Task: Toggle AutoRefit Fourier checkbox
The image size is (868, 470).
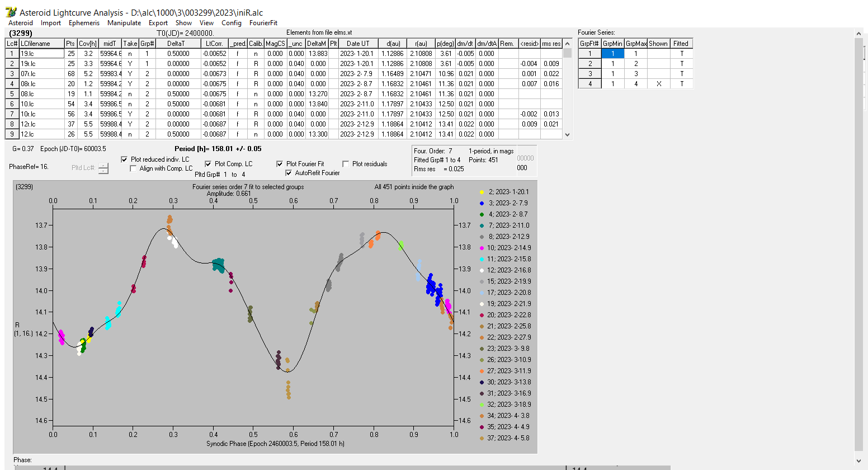Action: (289, 173)
